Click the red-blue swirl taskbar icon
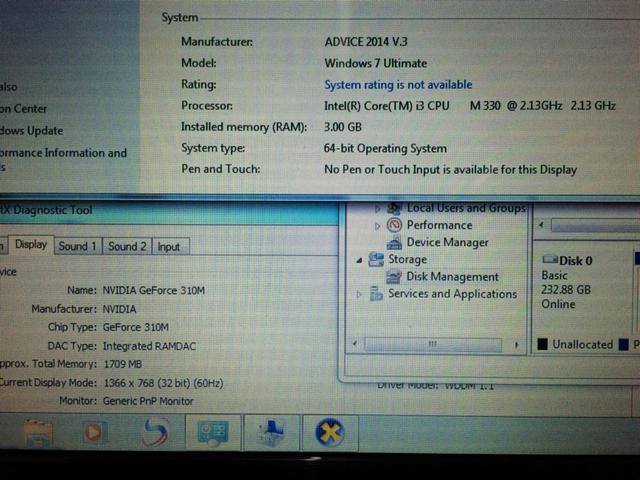 (x=153, y=433)
